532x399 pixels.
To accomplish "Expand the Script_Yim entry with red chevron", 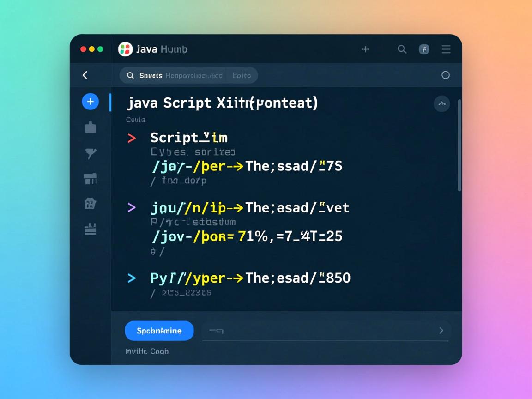I will tap(132, 138).
